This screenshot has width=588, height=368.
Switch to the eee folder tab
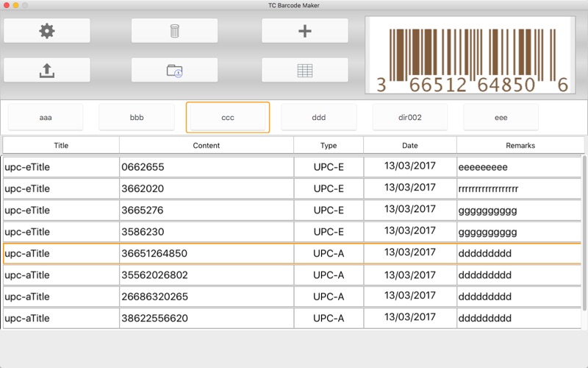tap(501, 118)
